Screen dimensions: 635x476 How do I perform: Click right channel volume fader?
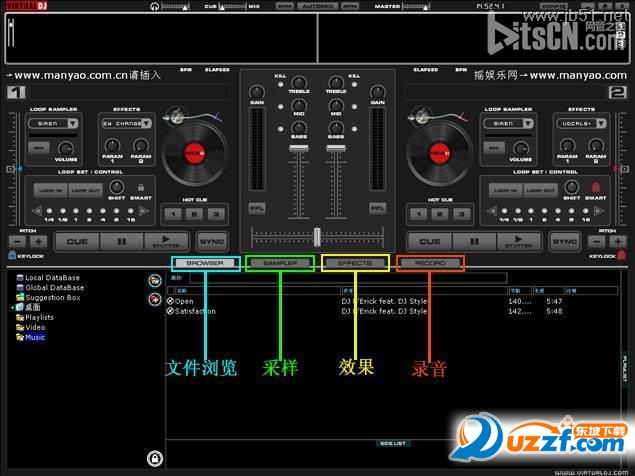(x=336, y=148)
